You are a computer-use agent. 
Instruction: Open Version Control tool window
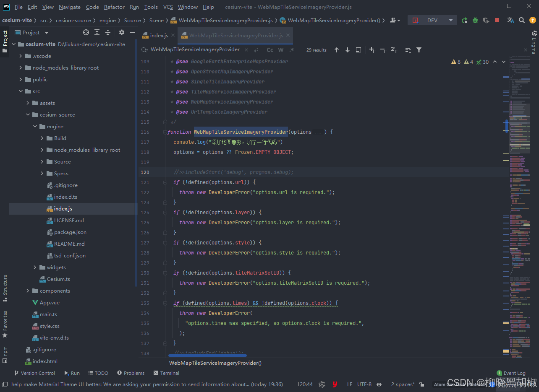point(34,373)
